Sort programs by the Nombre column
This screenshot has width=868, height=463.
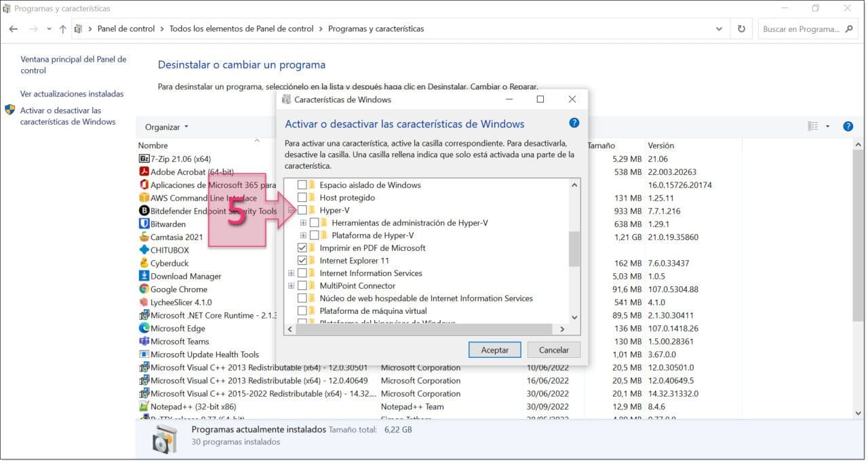153,145
